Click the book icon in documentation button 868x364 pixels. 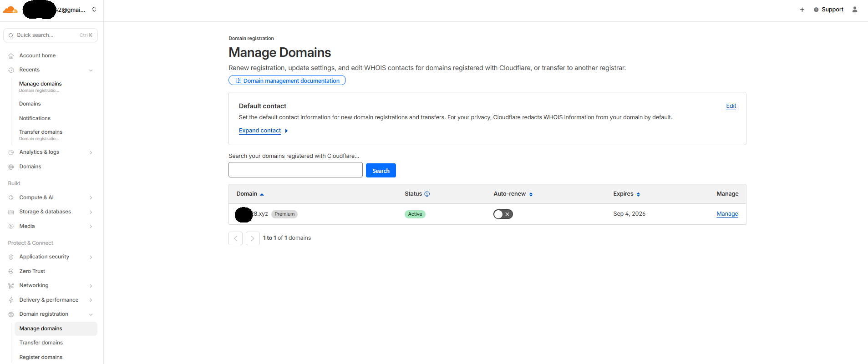click(x=238, y=81)
